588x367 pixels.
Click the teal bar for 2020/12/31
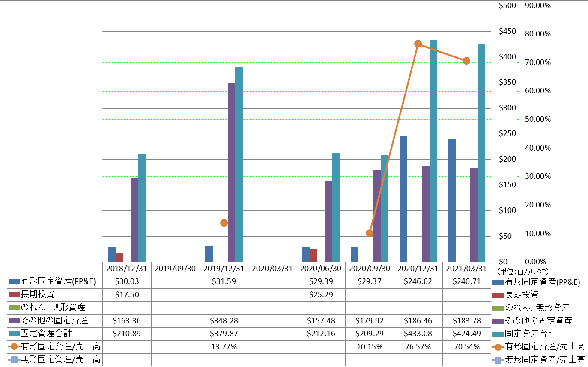433,151
